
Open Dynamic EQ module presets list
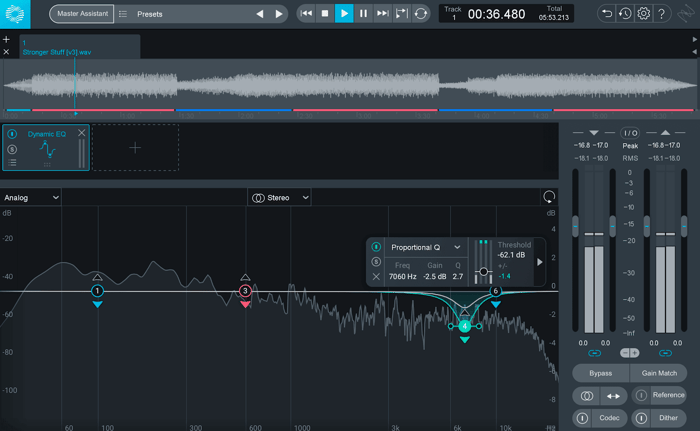pos(12,163)
